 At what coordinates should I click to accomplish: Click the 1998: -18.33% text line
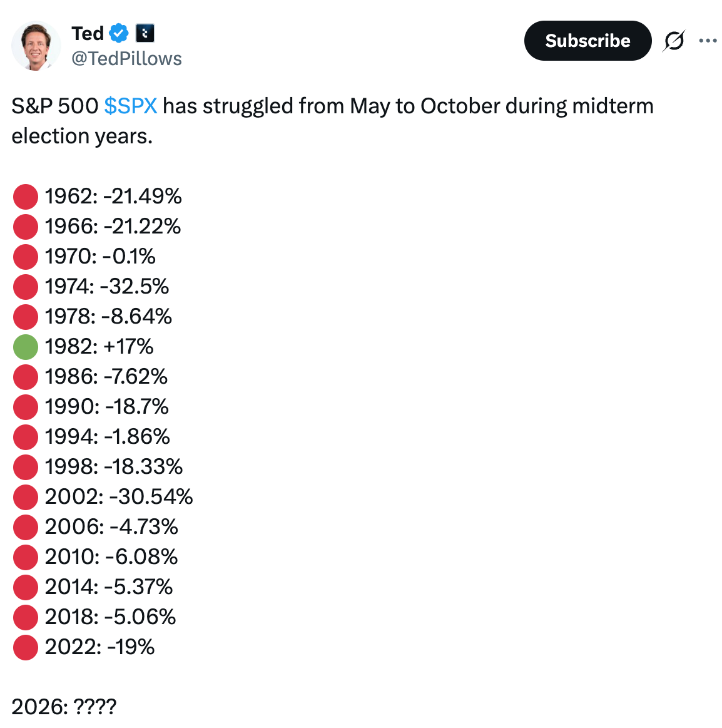[114, 466]
